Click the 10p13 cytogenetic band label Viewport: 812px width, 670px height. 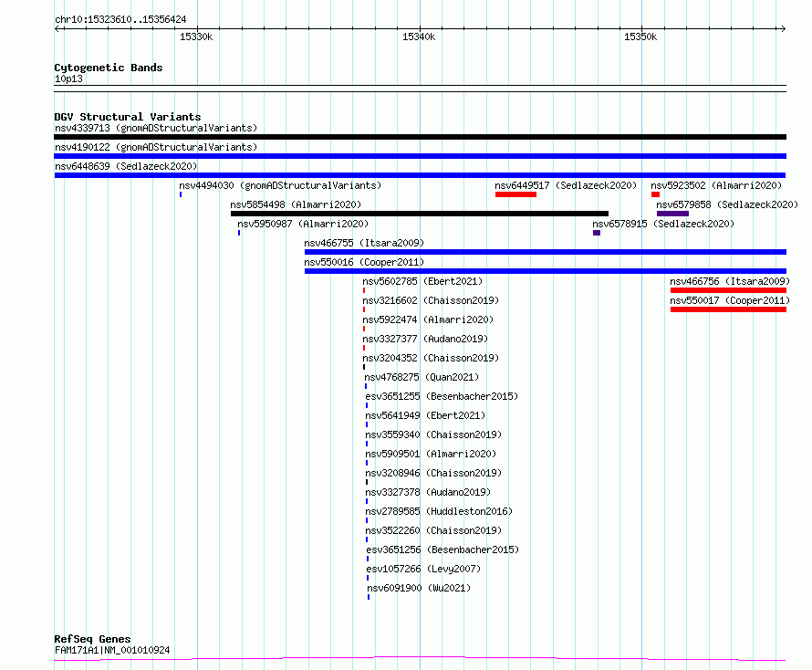(68, 79)
